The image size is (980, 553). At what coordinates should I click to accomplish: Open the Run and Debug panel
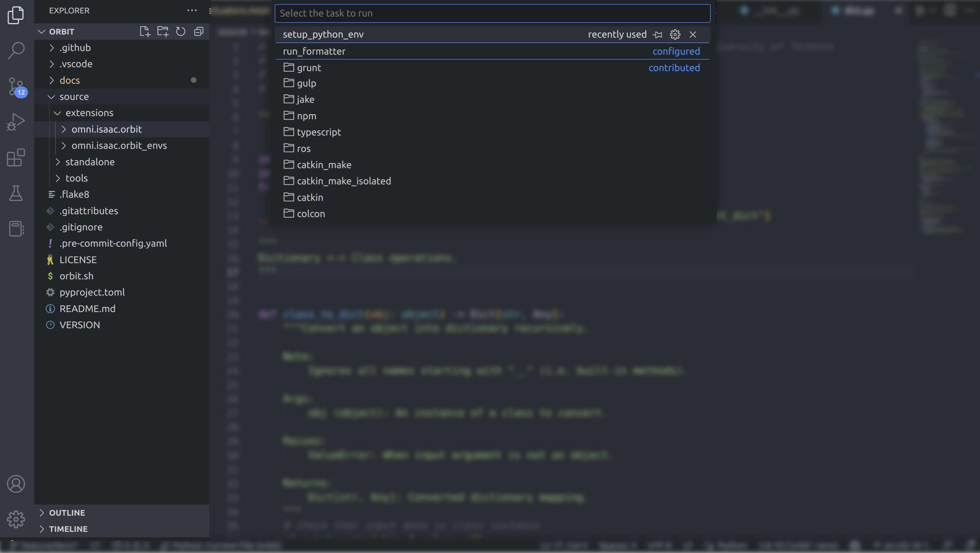click(x=16, y=122)
